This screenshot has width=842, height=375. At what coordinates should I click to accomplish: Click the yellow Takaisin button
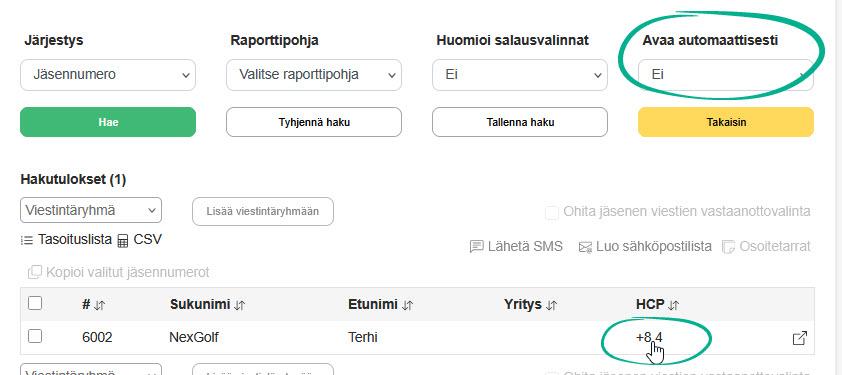pos(726,122)
